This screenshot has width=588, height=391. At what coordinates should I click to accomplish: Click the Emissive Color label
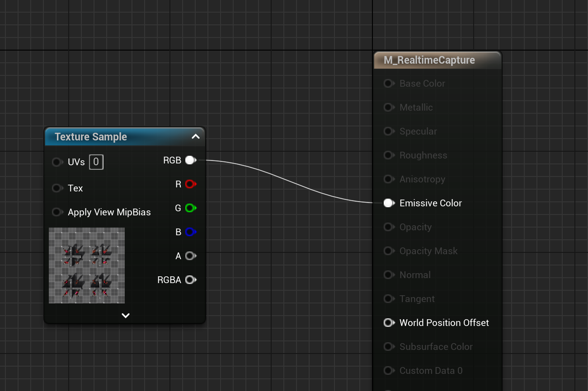[x=431, y=203]
